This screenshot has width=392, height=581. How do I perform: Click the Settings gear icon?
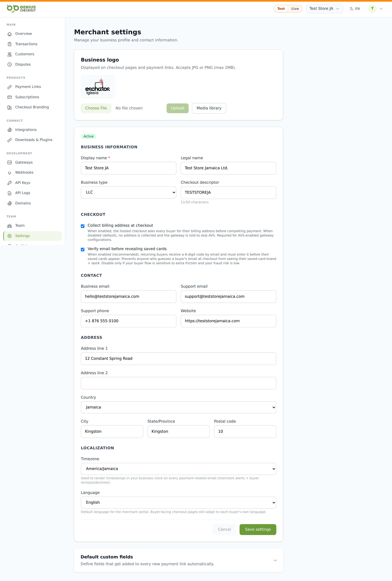click(10, 236)
